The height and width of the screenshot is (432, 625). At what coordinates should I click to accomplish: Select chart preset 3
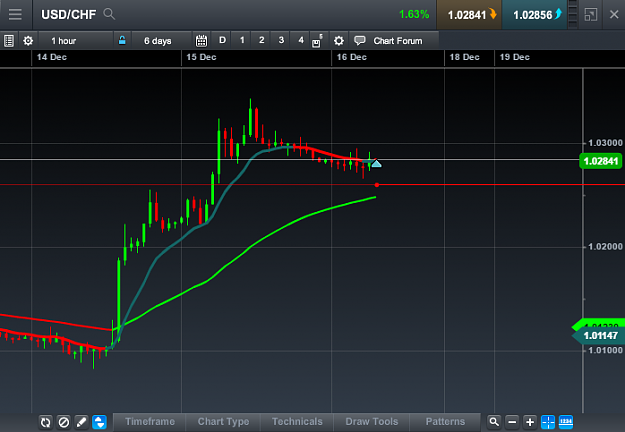click(281, 40)
